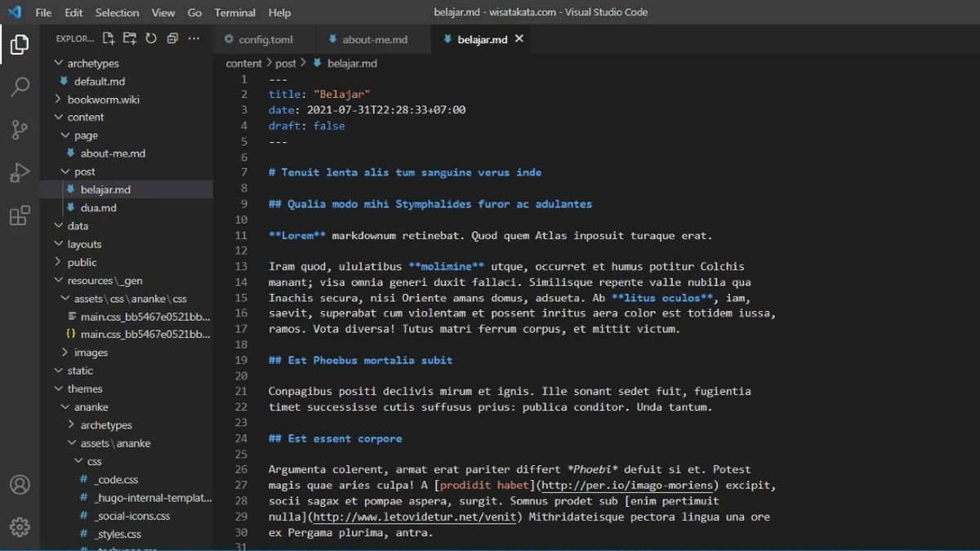Screen dimensions: 980x551
Task: Open the Edit menu
Action: (73, 12)
